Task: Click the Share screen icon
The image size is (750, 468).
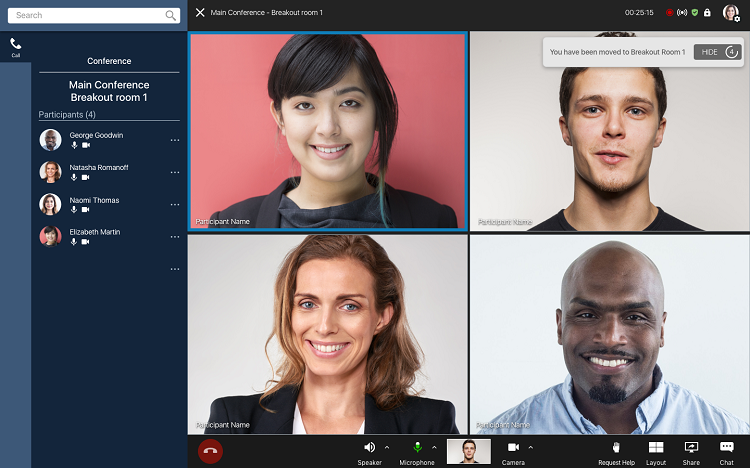Action: (691, 447)
